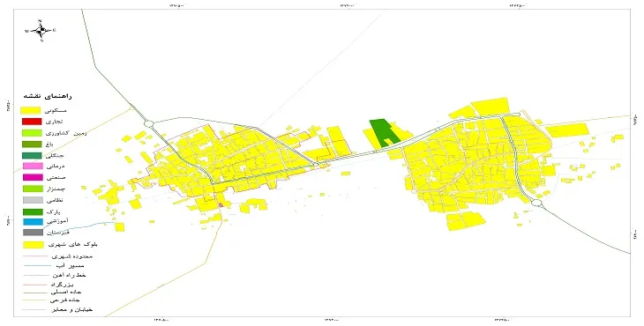644x326 pixels.
Task: Choose the blue آموزشی educational legend swatch
Action: (33, 222)
